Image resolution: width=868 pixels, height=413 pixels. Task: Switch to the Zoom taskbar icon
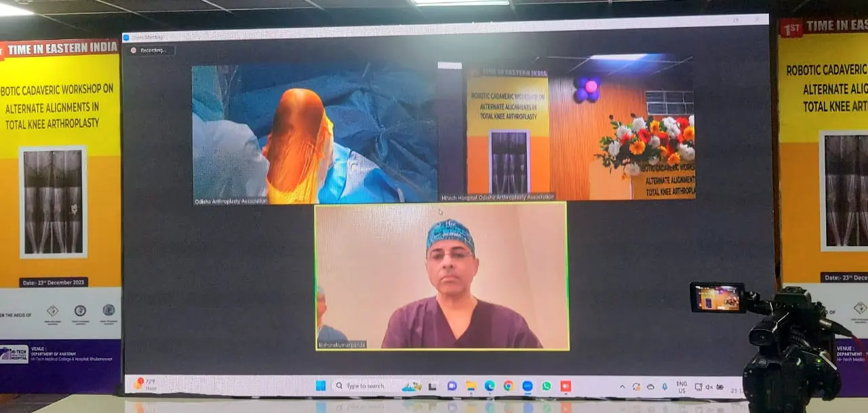click(527, 386)
